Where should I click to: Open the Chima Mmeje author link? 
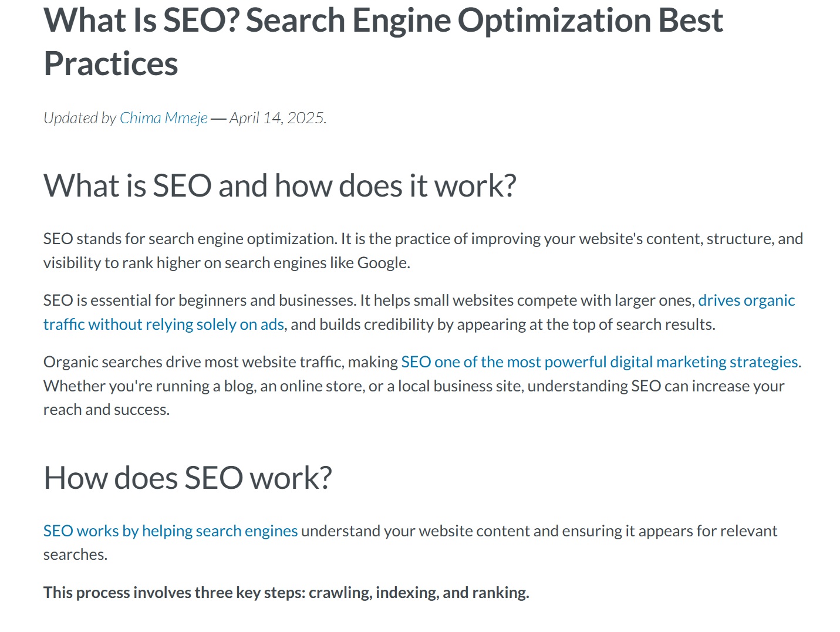click(163, 118)
